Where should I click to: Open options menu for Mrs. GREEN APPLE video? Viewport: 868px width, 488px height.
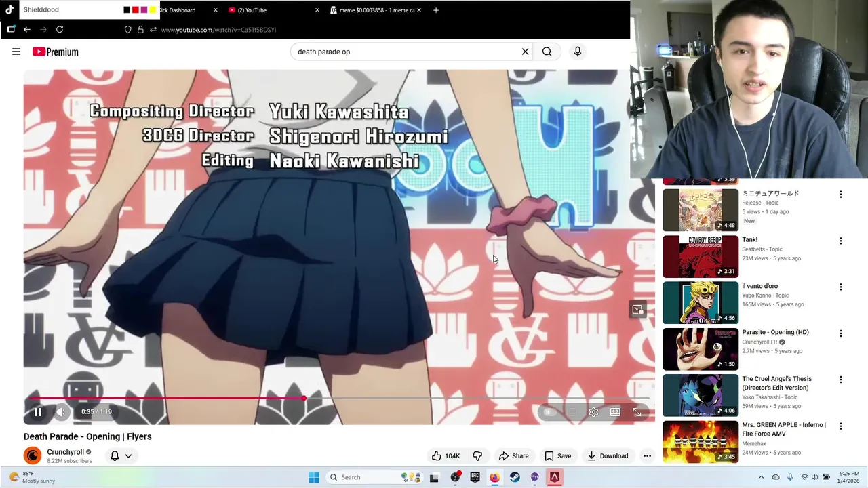coord(841,426)
